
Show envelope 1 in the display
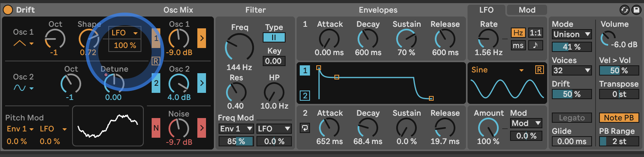[x=305, y=70]
